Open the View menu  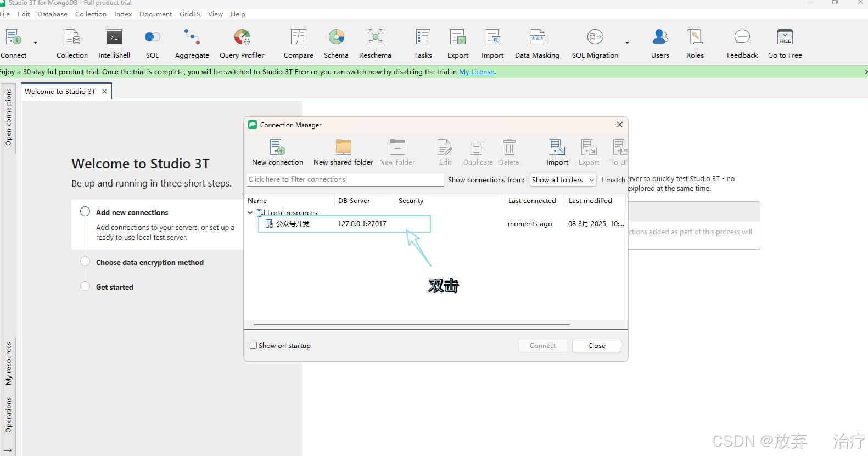click(x=215, y=14)
